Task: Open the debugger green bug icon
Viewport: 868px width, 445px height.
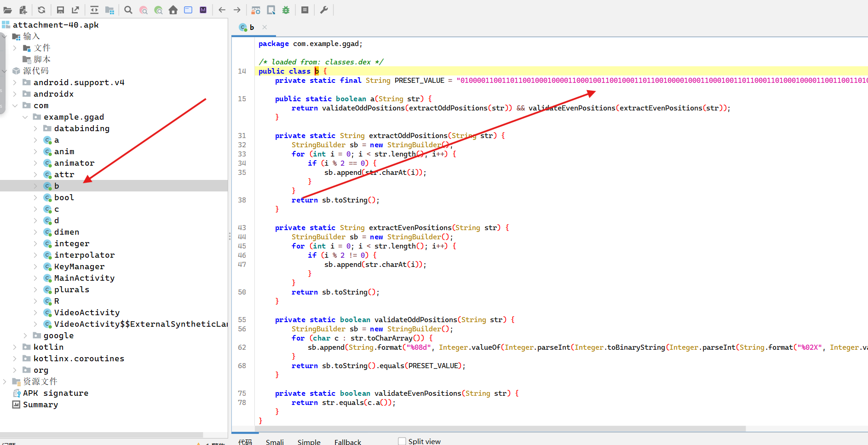Action: pyautogui.click(x=286, y=10)
